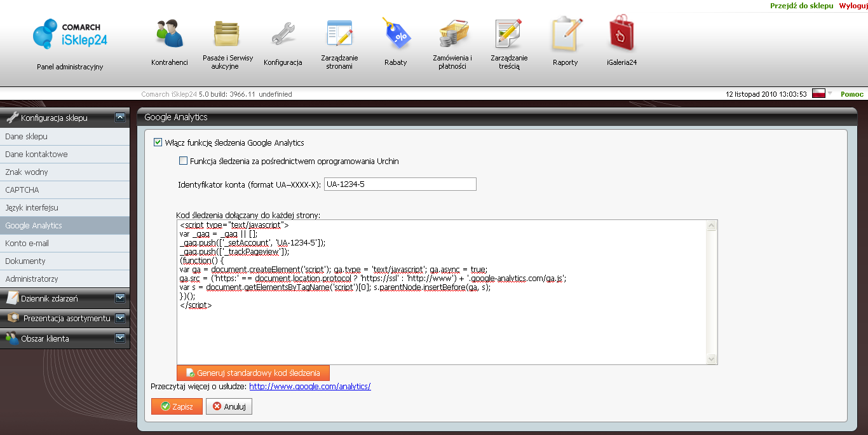Open Zamówienia i płatności basket icon
Screen dimensions: 868x435
pos(454,33)
